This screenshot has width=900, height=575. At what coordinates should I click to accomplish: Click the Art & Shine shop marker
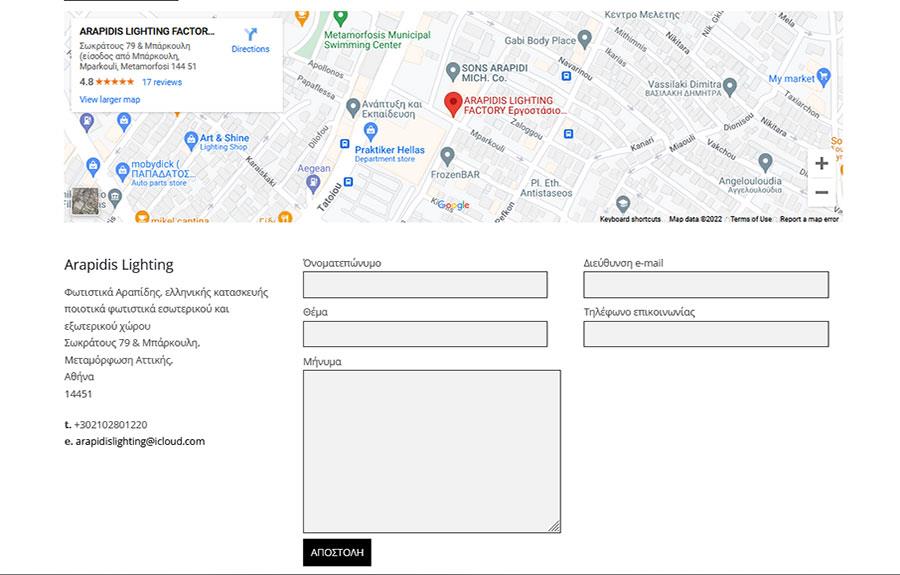tap(191, 141)
